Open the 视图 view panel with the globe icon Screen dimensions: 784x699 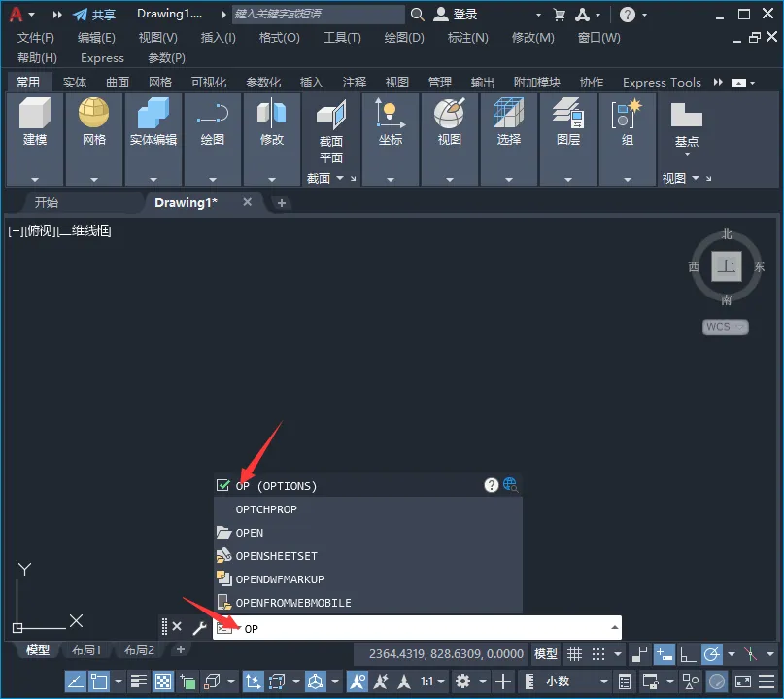tap(449, 139)
